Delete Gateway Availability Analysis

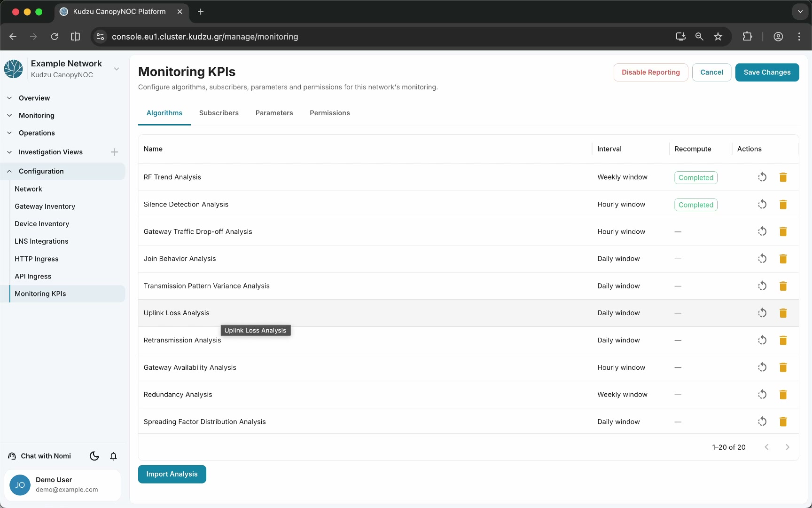click(x=783, y=367)
